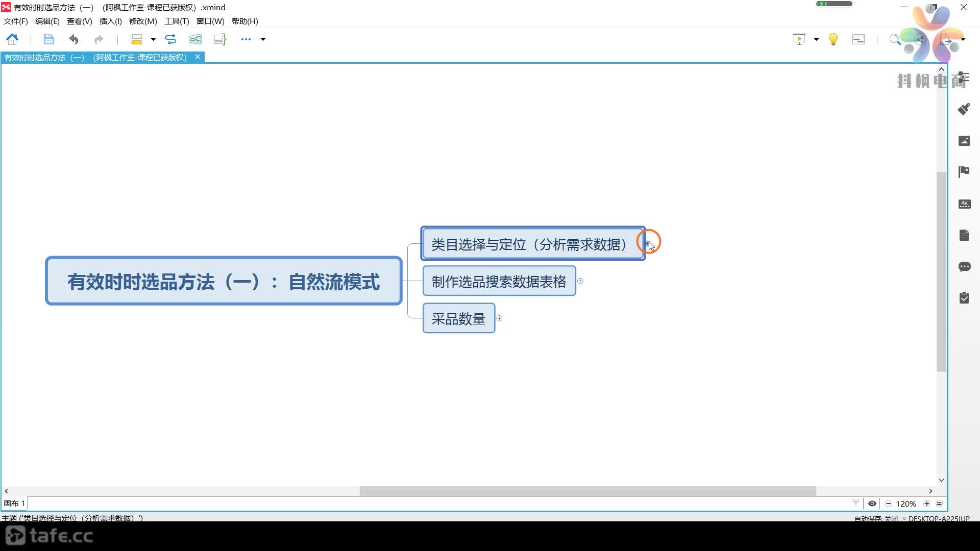The width and height of the screenshot is (980, 551).
Task: Switch to sheet tab 画布 1
Action: tap(14, 504)
